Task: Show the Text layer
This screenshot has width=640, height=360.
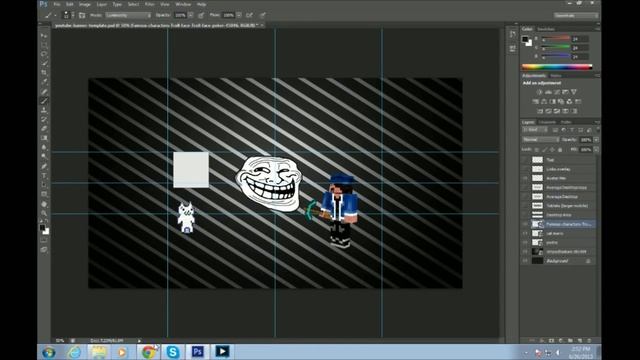Action: click(525, 160)
